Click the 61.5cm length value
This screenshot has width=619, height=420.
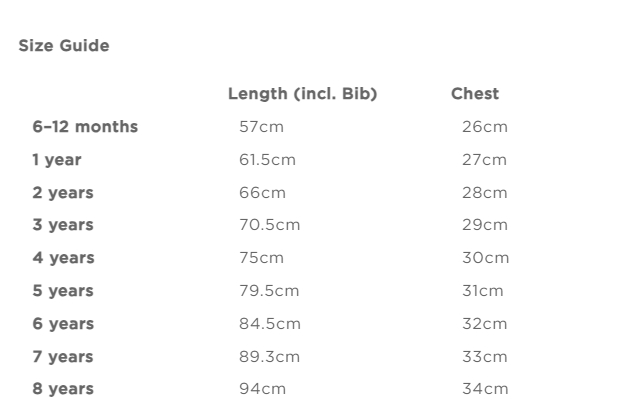pyautogui.click(x=267, y=160)
